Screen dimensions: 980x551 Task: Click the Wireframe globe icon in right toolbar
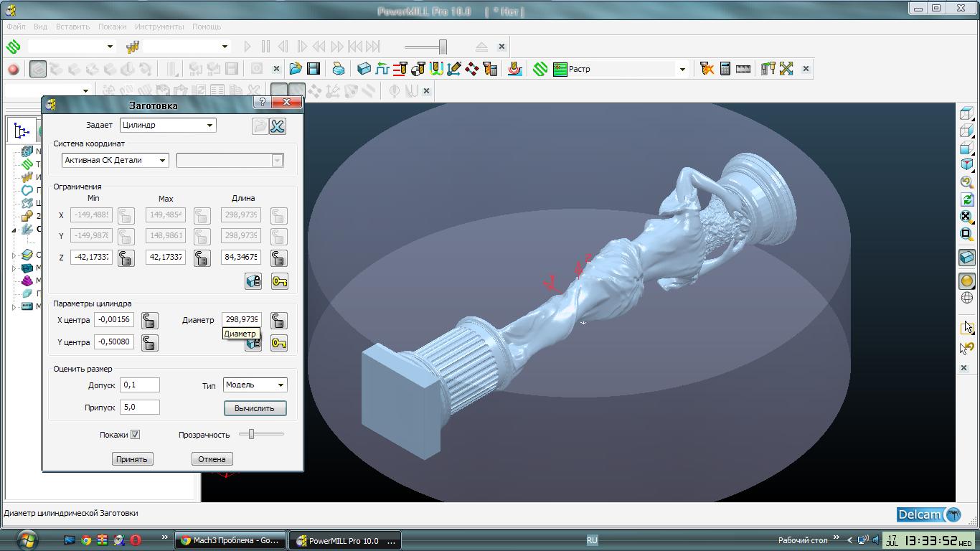(x=966, y=298)
